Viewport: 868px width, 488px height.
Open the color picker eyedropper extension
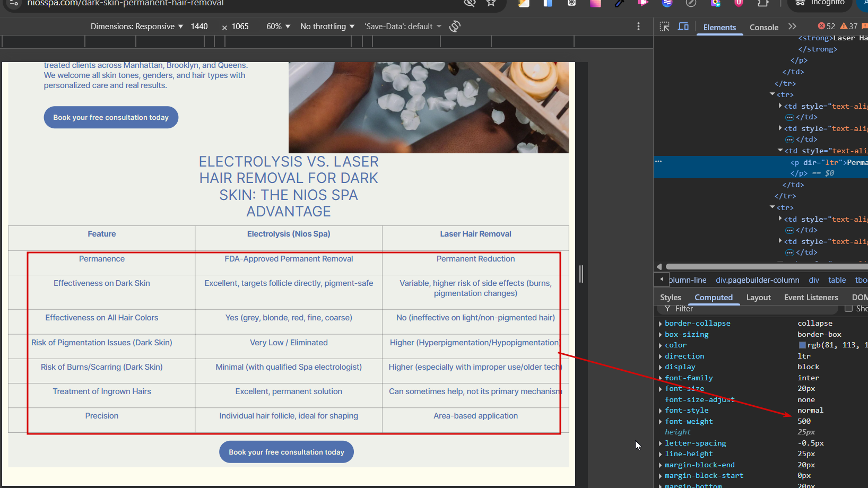point(619,3)
